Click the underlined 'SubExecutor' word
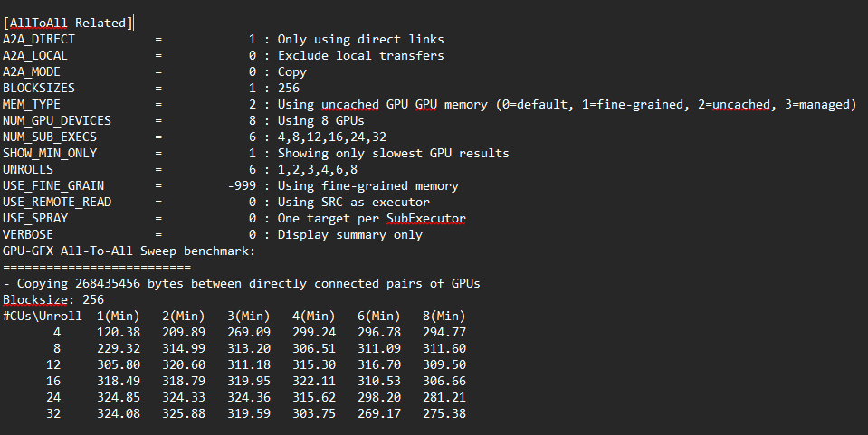 (x=425, y=219)
